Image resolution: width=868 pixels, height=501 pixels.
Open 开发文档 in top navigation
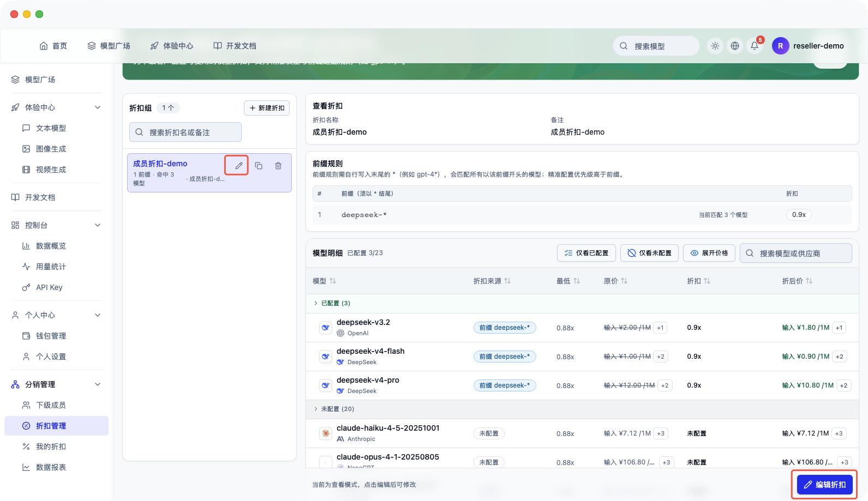[235, 46]
